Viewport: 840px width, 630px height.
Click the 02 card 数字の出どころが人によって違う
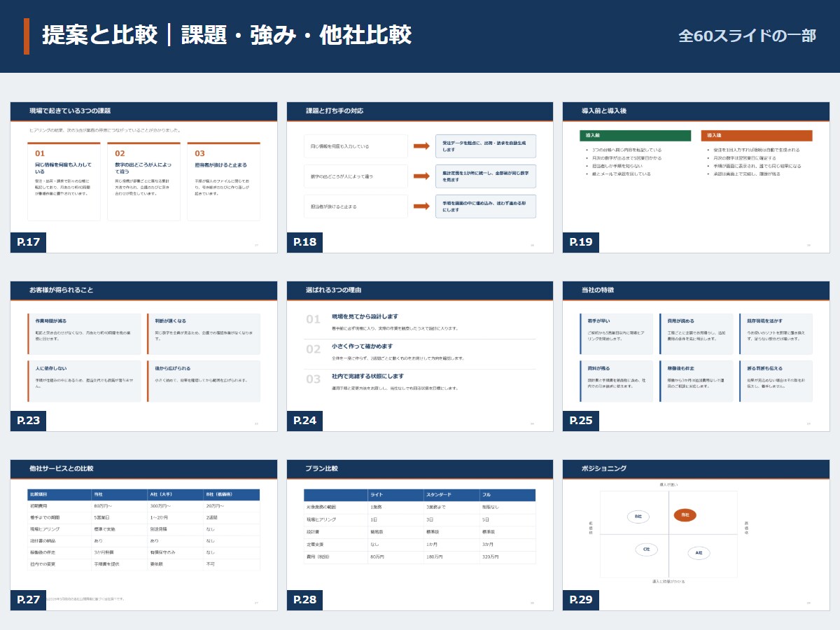tap(143, 181)
